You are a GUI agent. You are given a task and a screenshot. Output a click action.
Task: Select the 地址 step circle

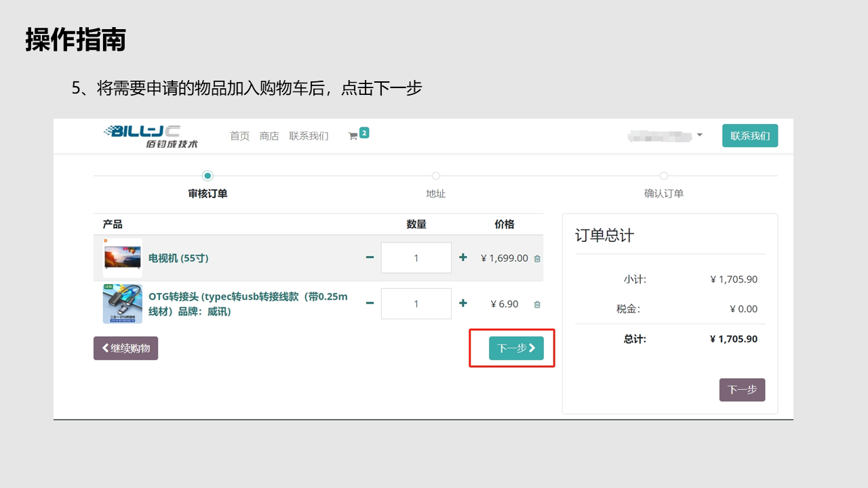pyautogui.click(x=435, y=176)
